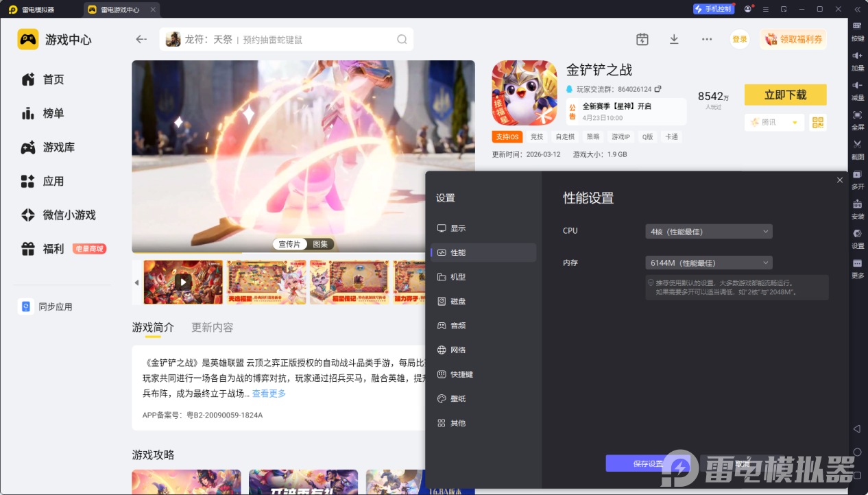Click the 查看更多 link
The width and height of the screenshot is (868, 495).
coord(269,394)
